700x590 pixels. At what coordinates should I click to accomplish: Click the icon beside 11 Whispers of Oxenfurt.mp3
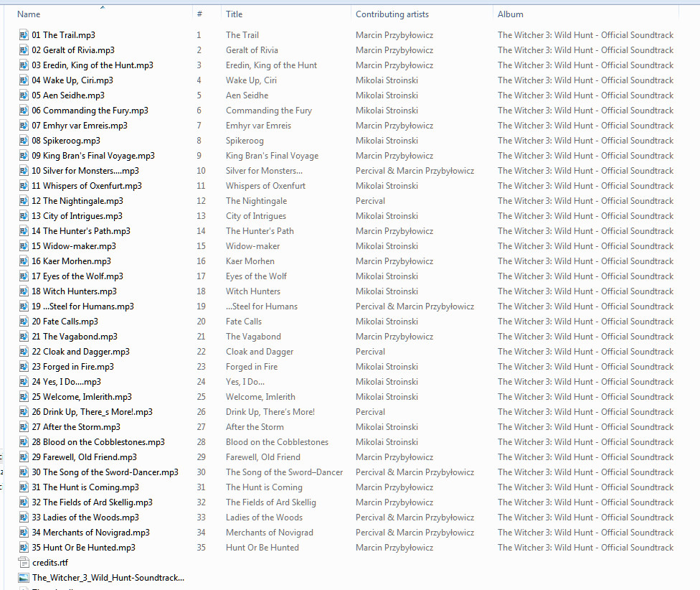coord(24,186)
